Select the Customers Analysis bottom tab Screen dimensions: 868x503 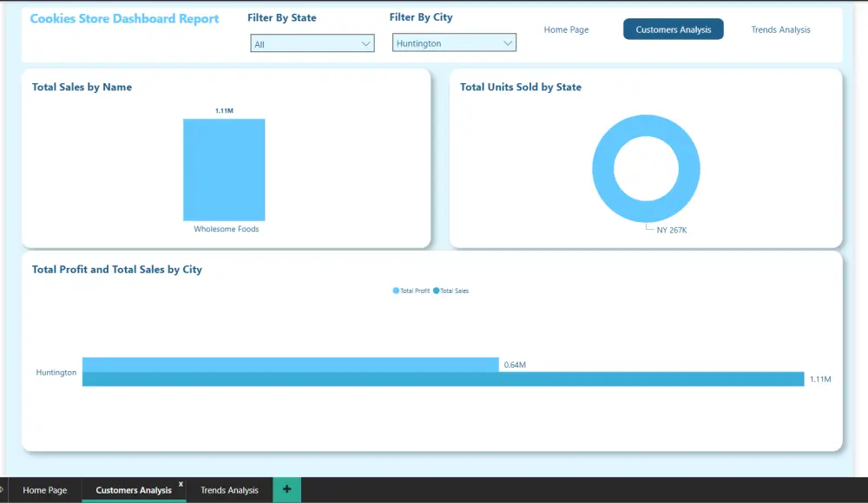pos(134,490)
